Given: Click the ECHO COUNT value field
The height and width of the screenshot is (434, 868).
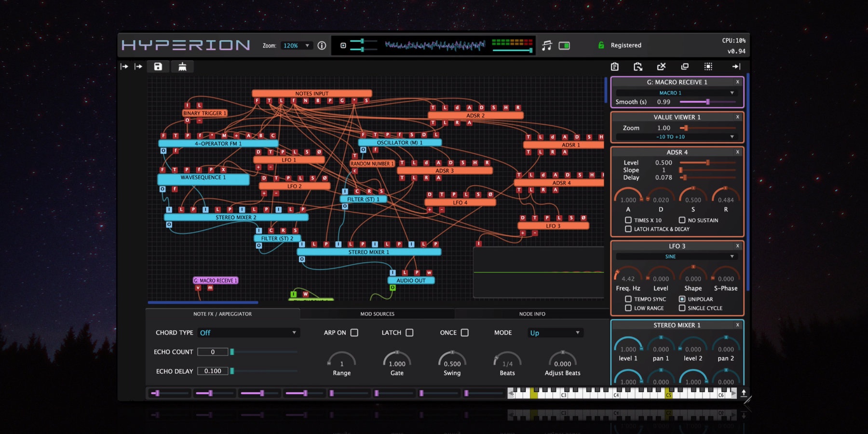Looking at the screenshot, I should [x=213, y=352].
